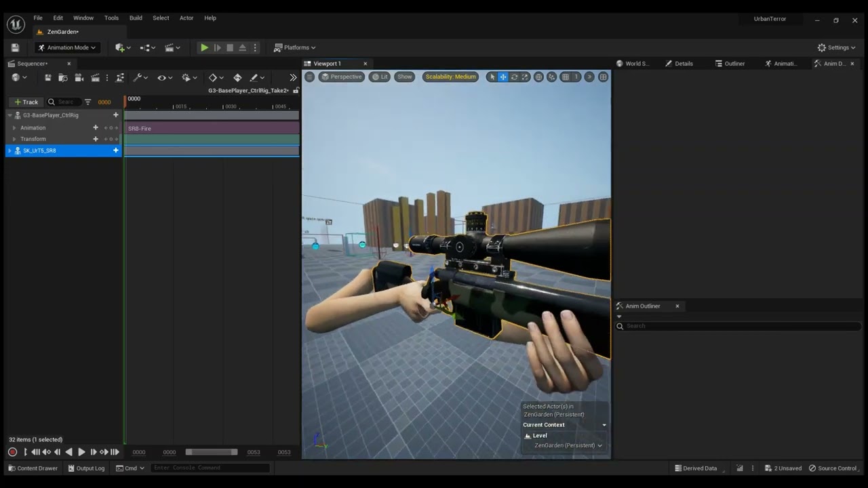Expand the Transform track row

(x=14, y=139)
